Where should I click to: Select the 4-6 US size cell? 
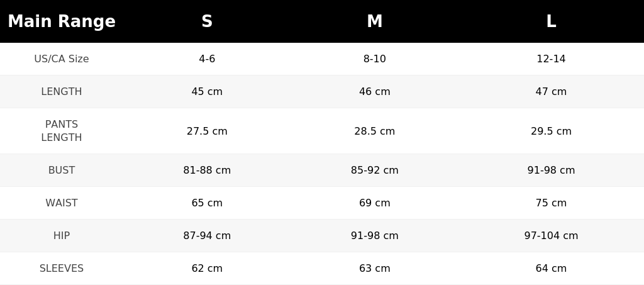[207, 59]
